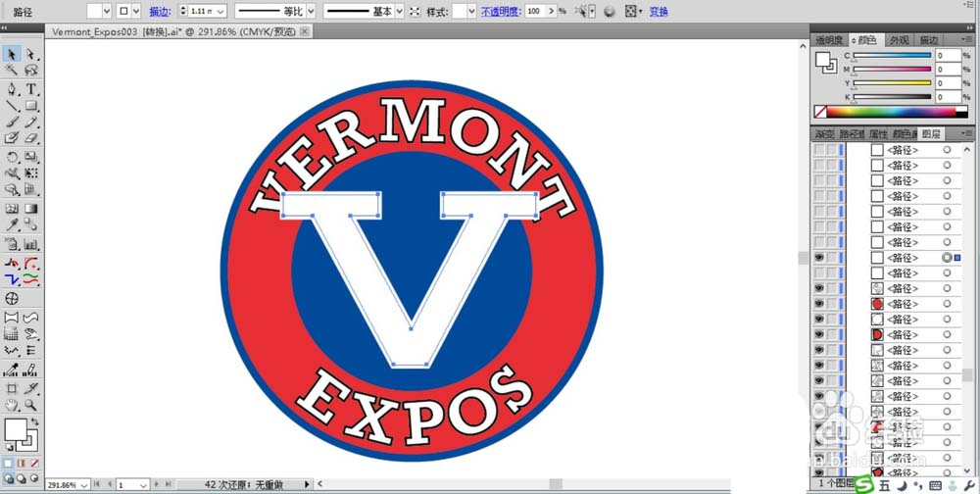Go to next artboard button

tap(157, 484)
